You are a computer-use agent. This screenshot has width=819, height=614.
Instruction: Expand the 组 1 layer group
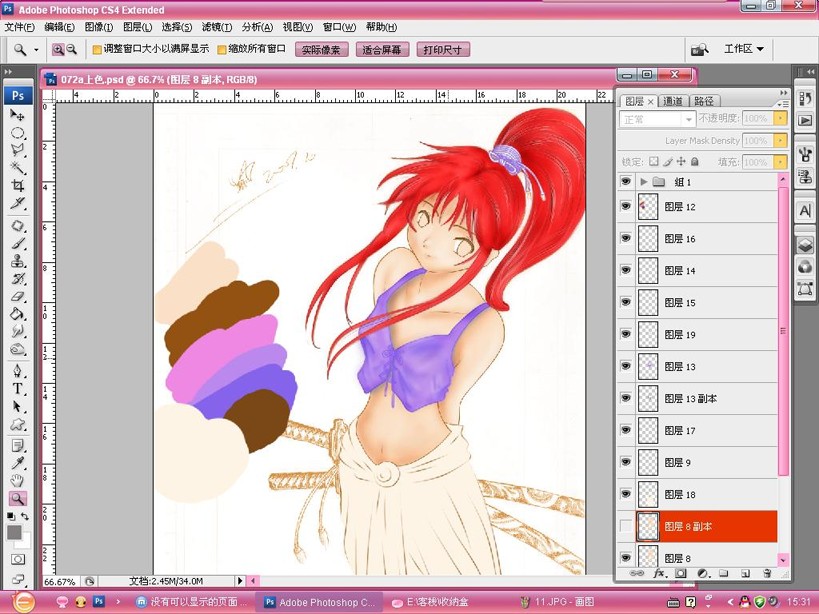(x=644, y=182)
